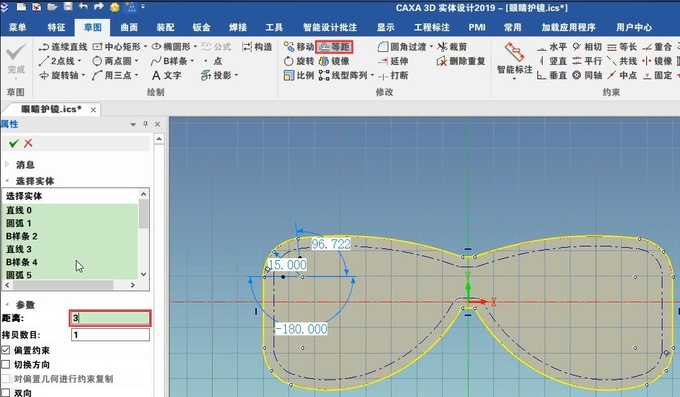The height and width of the screenshot is (397, 680).
Task: Enable the 切换方向 checkbox
Action: (x=6, y=364)
